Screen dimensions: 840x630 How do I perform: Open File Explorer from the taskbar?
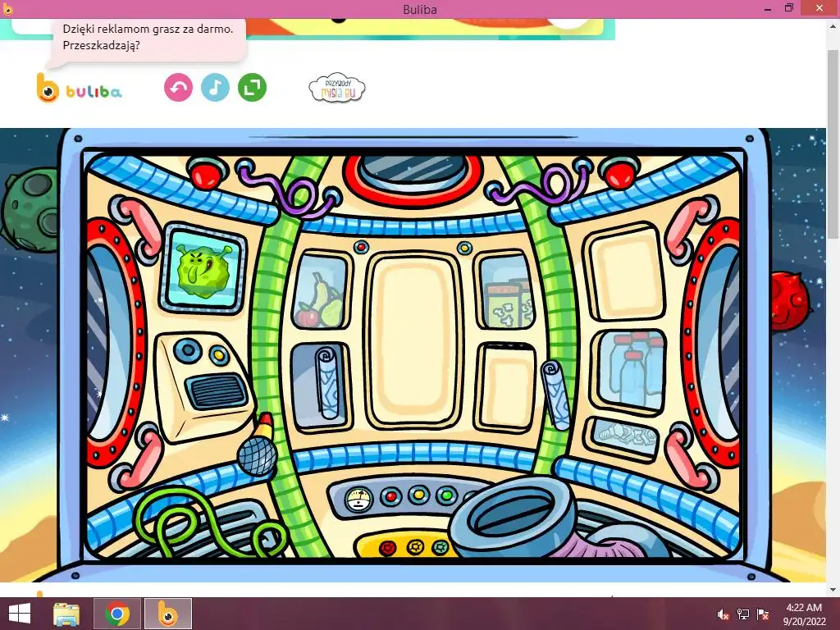(x=66, y=614)
